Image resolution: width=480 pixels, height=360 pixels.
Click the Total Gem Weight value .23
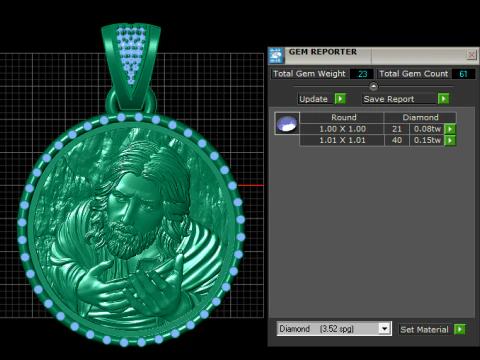[362, 74]
